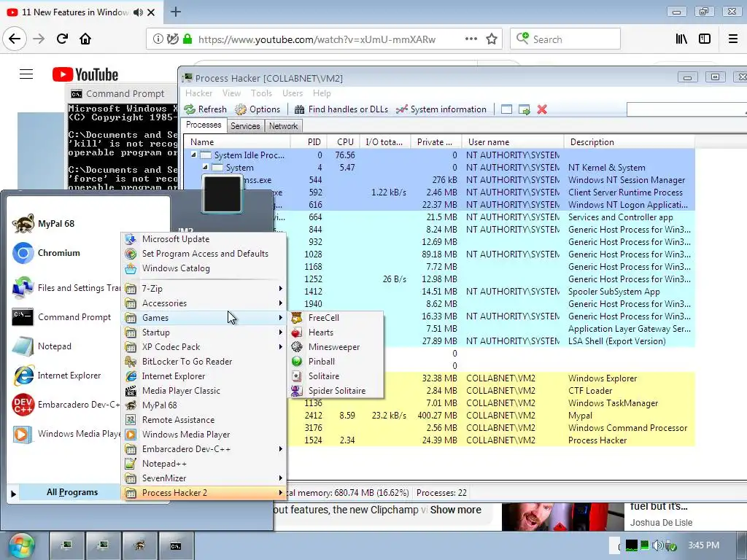Open the Users menu

(293, 93)
